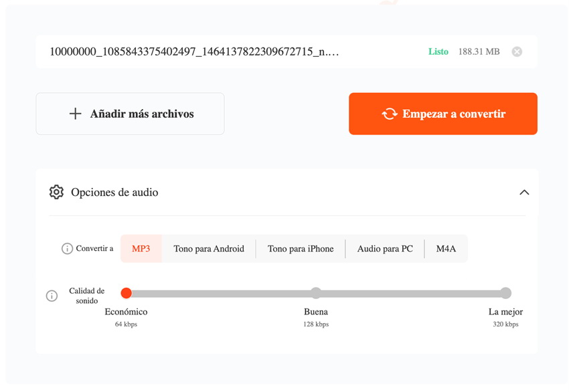Open the info icon next to Calidad de sonido
The image size is (569, 392).
coord(52,296)
